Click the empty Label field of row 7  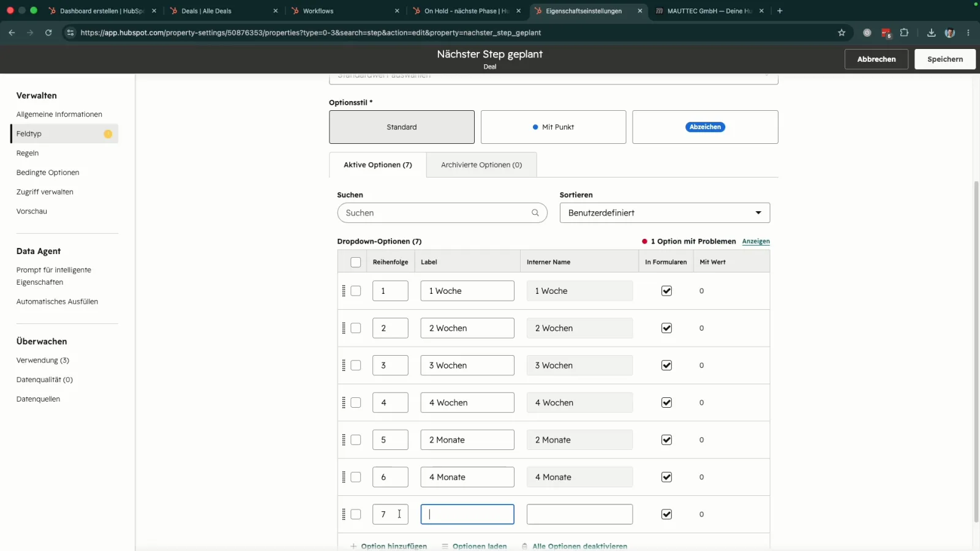(467, 514)
